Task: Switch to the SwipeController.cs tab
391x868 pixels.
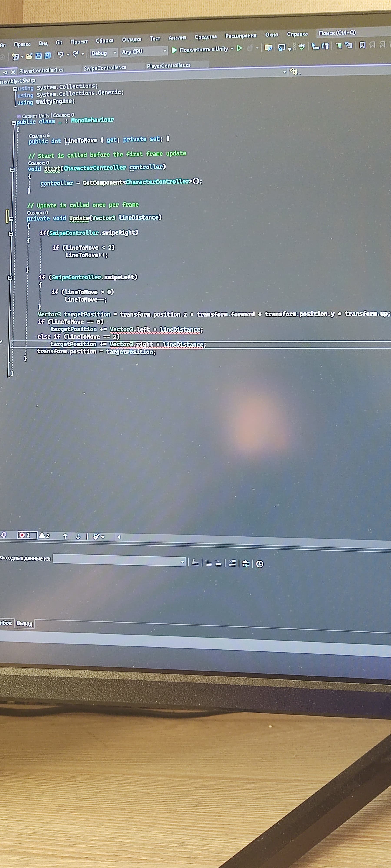Action: [x=105, y=68]
